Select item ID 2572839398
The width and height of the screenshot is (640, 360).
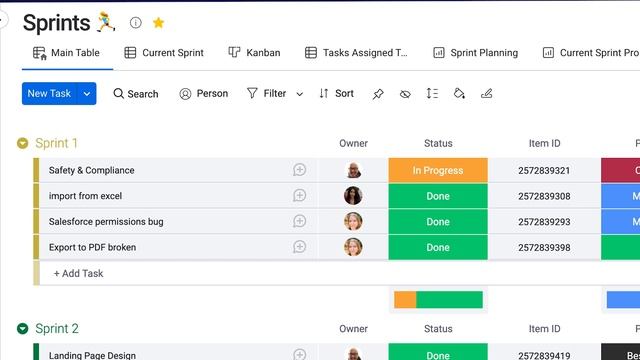click(544, 248)
